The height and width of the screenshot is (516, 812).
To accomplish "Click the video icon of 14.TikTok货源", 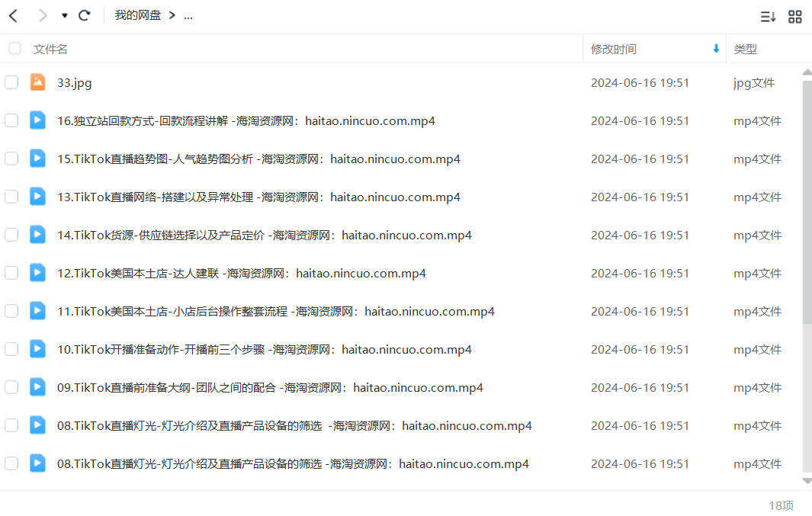I will [x=37, y=235].
